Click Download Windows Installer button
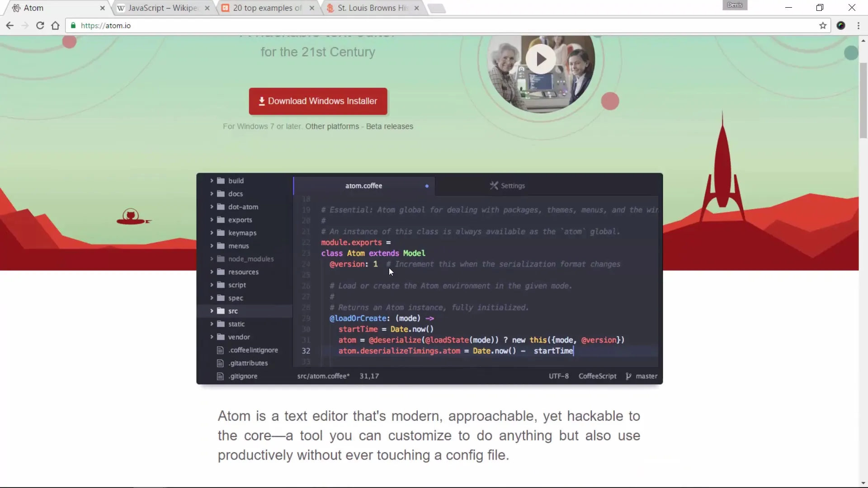The height and width of the screenshot is (488, 868). tap(318, 101)
